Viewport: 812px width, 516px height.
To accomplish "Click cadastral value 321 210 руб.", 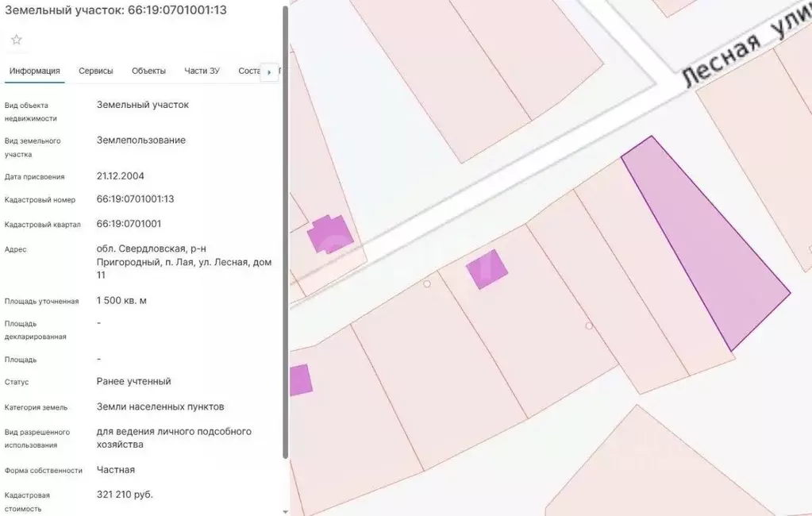I will click(x=125, y=495).
